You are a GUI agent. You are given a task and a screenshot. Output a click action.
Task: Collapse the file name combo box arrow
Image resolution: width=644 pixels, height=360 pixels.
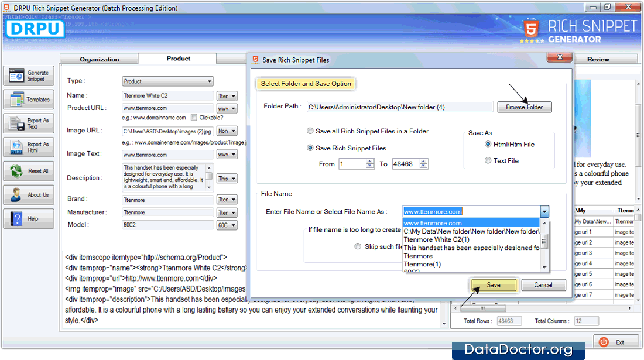pyautogui.click(x=544, y=212)
